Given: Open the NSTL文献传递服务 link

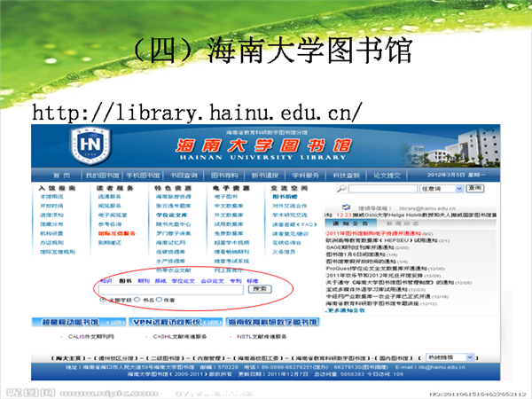Looking at the screenshot, I should (x=262, y=337).
